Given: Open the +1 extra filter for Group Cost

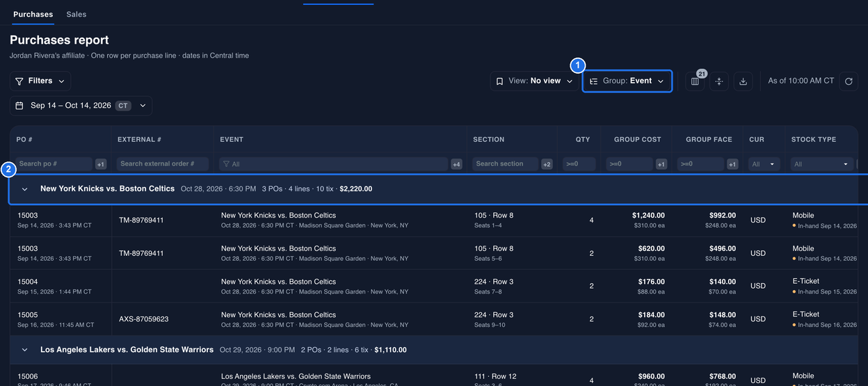Looking at the screenshot, I should point(661,164).
